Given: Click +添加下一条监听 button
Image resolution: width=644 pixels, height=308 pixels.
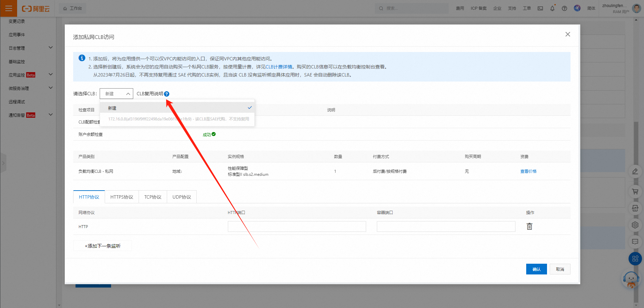Looking at the screenshot, I should click(x=102, y=246).
